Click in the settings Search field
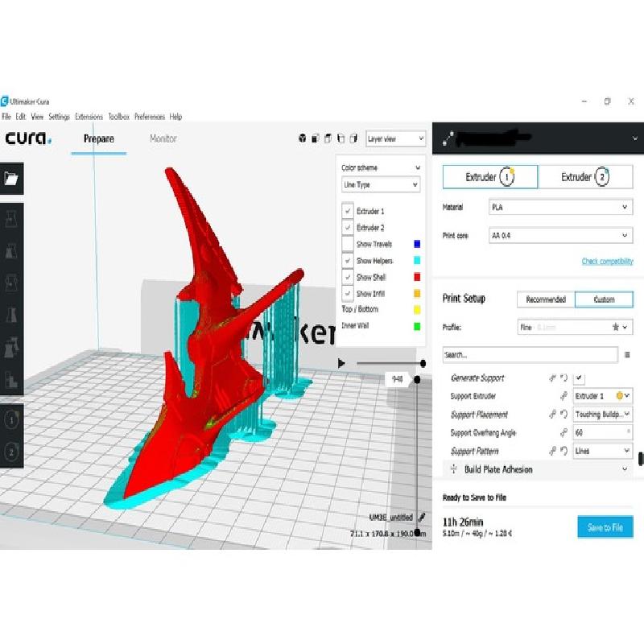The height and width of the screenshot is (644, 644). [x=530, y=354]
